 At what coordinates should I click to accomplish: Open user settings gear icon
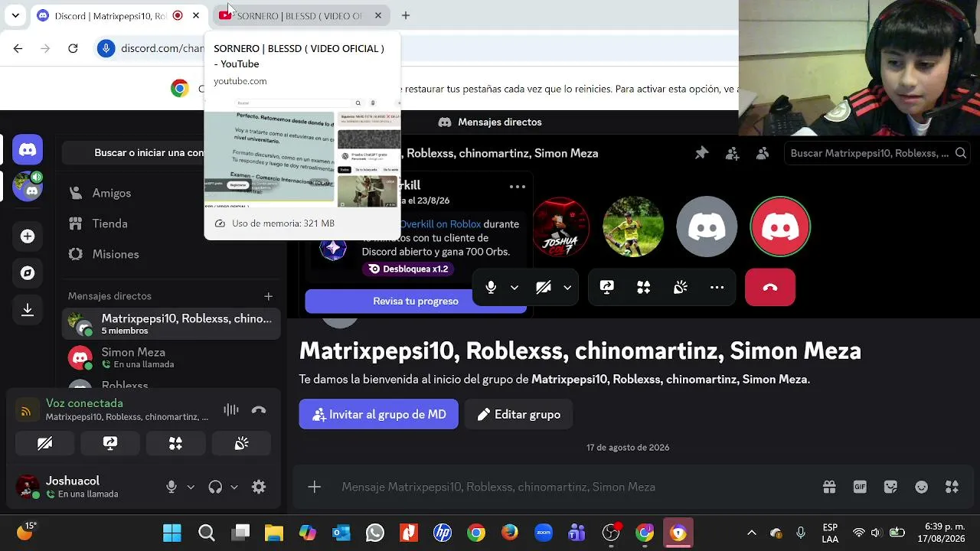259,487
